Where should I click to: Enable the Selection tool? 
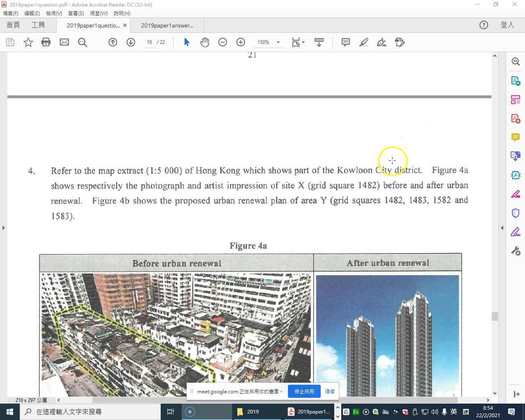187,42
